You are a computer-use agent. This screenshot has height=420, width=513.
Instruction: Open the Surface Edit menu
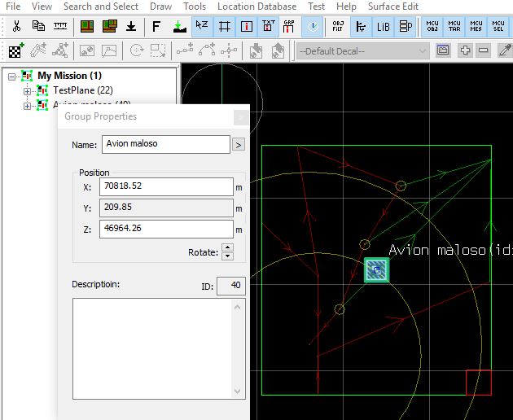(393, 7)
